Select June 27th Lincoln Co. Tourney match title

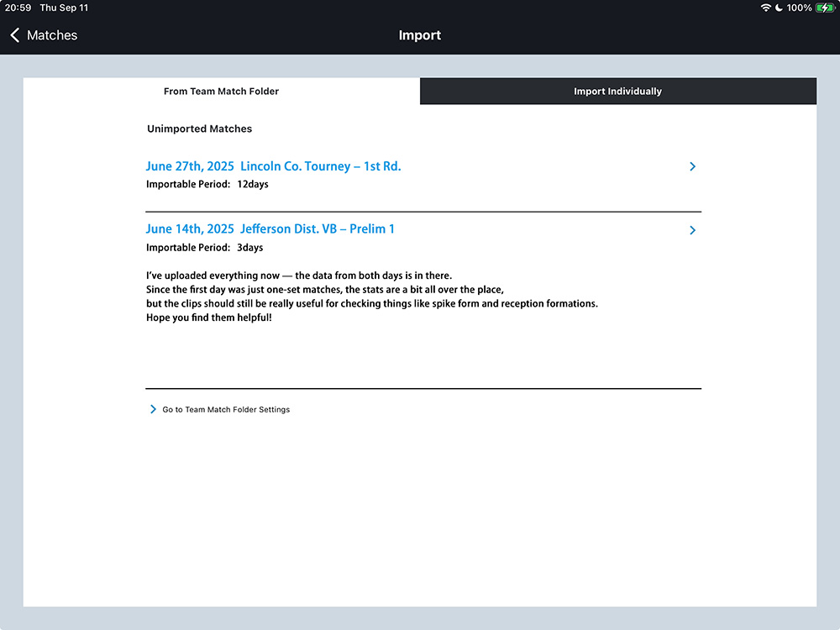pyautogui.click(x=273, y=166)
